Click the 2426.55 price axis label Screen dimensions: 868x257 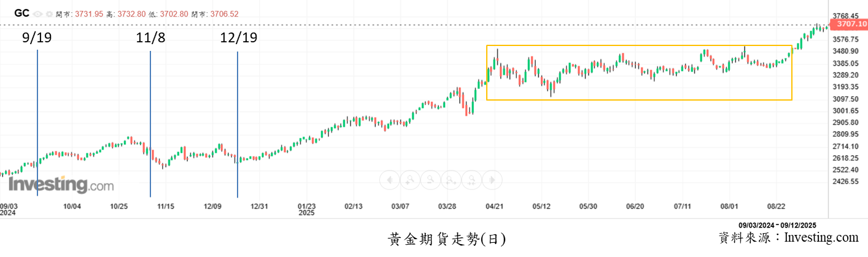pos(845,182)
